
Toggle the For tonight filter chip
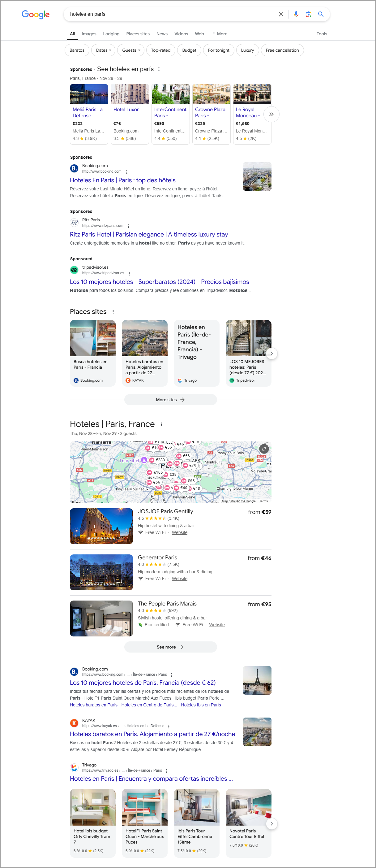pyautogui.click(x=219, y=50)
